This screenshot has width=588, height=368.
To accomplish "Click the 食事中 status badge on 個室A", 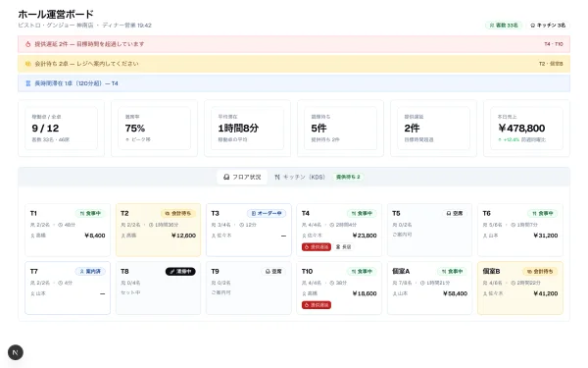I will point(452,272).
